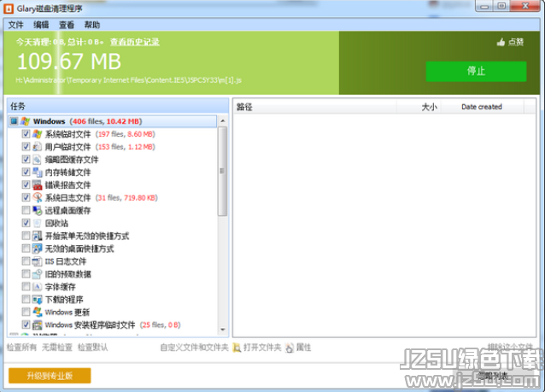Toggle the 内存转储文件 checkbox
Viewport: 545px width, 392px height.
(26, 172)
